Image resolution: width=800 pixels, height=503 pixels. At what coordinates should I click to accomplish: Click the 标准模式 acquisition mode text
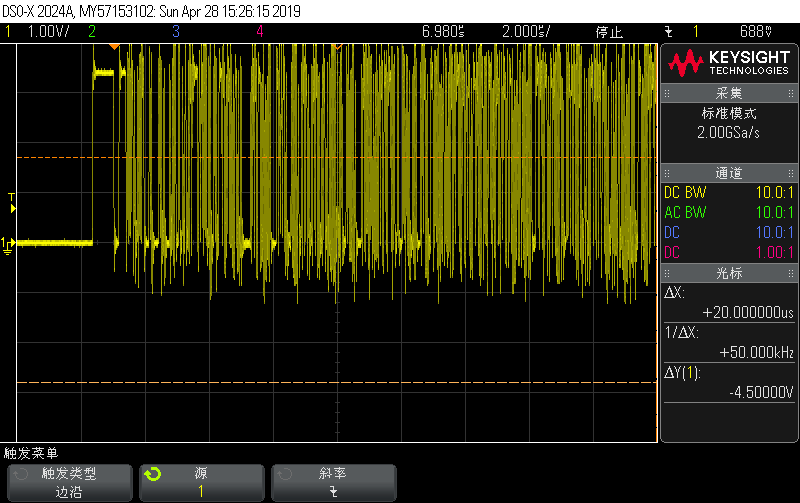tap(729, 113)
